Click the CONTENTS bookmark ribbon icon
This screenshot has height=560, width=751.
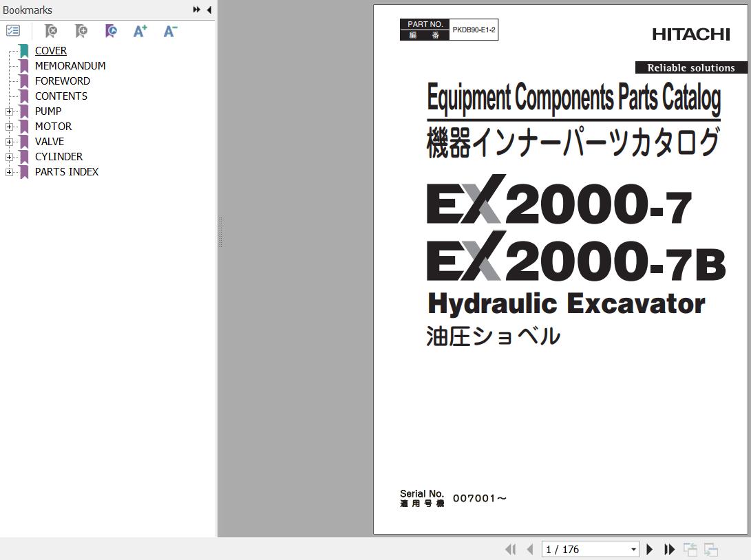pyautogui.click(x=24, y=96)
